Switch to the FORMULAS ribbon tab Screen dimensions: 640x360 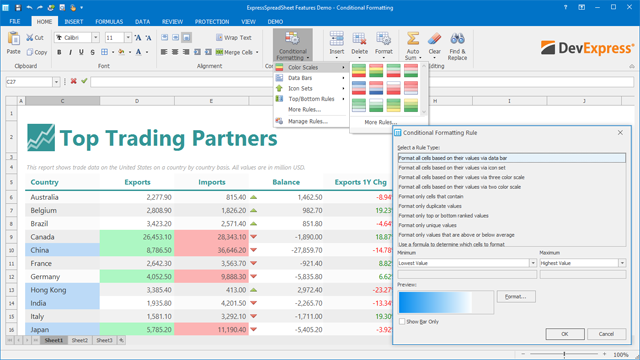(109, 22)
